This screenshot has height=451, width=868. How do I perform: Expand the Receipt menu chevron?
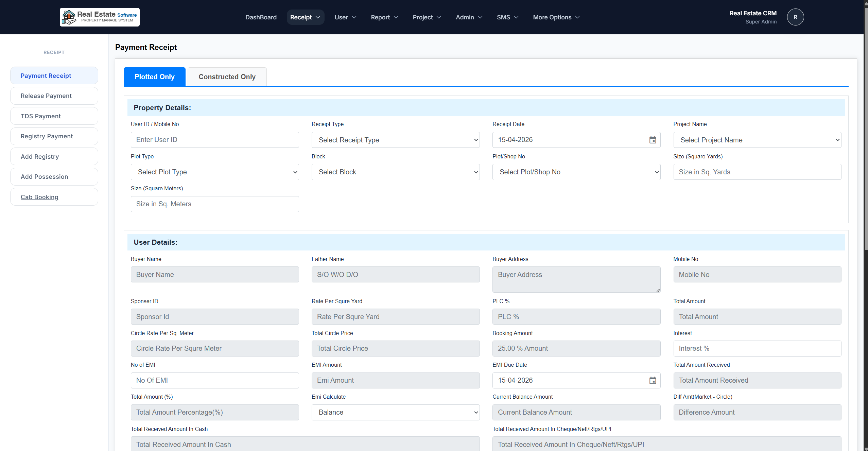(x=318, y=17)
